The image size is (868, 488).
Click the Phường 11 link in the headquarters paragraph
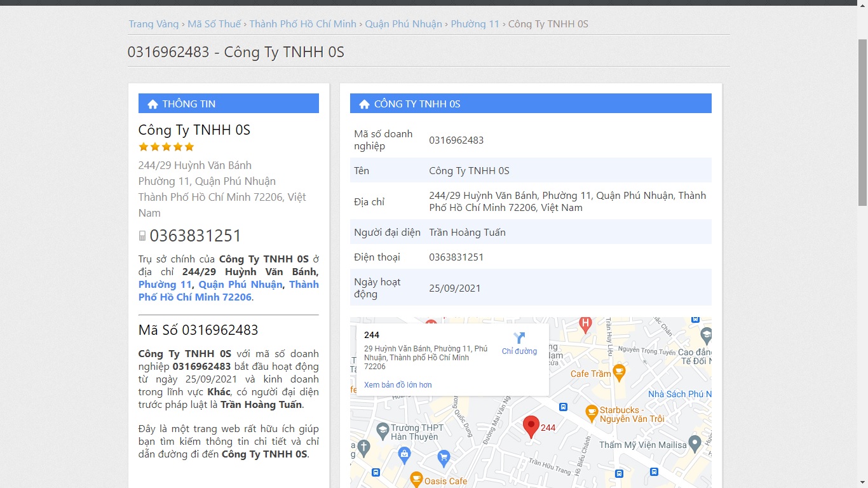tap(165, 285)
